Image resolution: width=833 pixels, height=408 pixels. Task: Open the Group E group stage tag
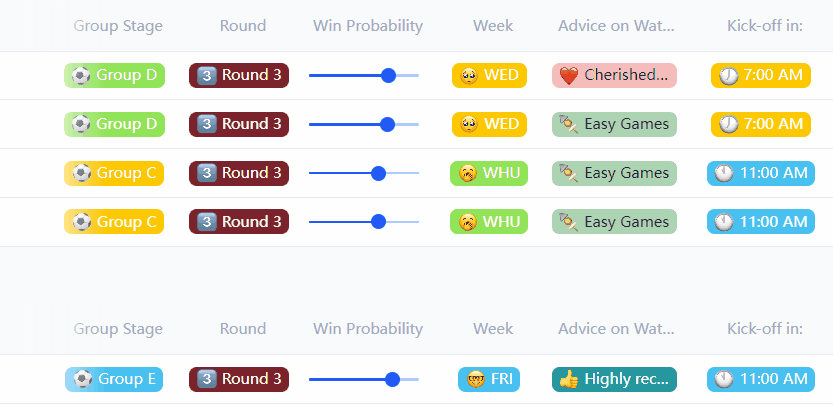114,379
